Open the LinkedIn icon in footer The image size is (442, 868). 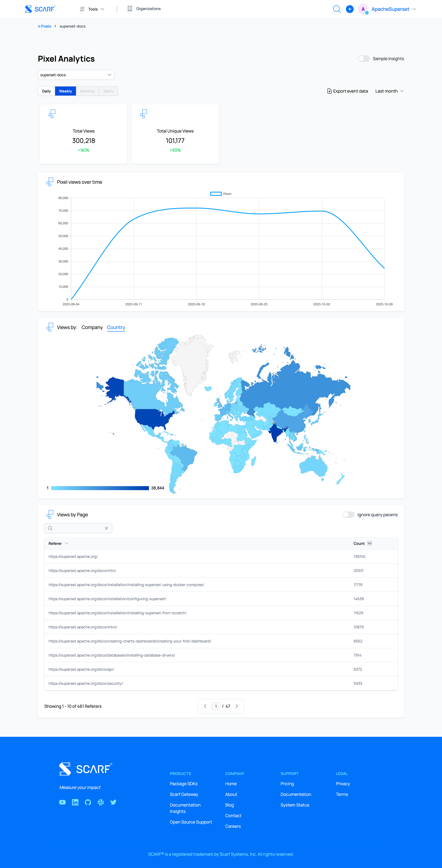[75, 802]
